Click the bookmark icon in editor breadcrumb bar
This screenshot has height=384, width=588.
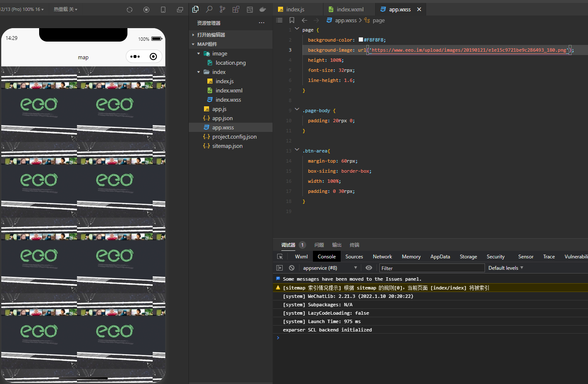click(x=292, y=20)
